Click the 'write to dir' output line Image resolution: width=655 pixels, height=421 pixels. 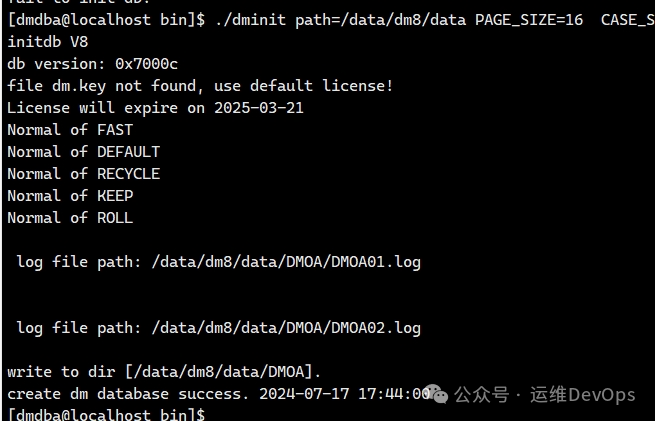coord(164,372)
